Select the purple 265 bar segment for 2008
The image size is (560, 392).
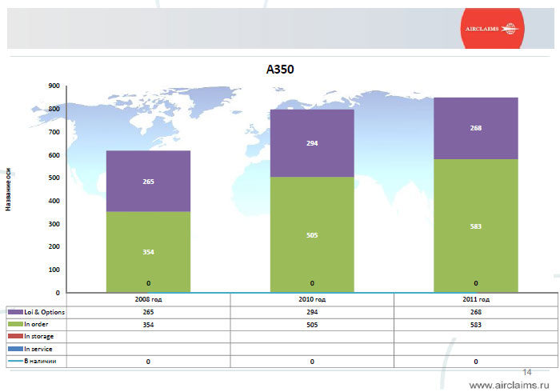pos(148,181)
